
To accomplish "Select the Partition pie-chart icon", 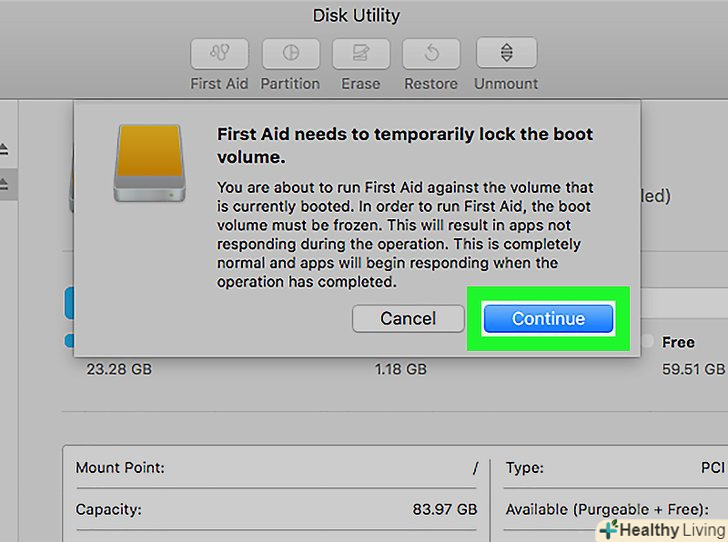I will [290, 53].
